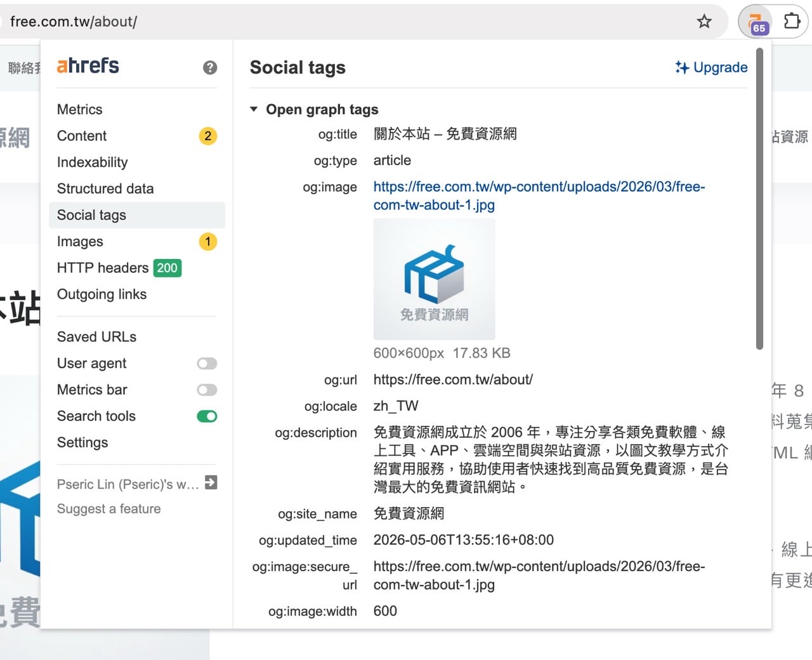812x660 pixels.
Task: Open the Content section
Action: coord(82,136)
